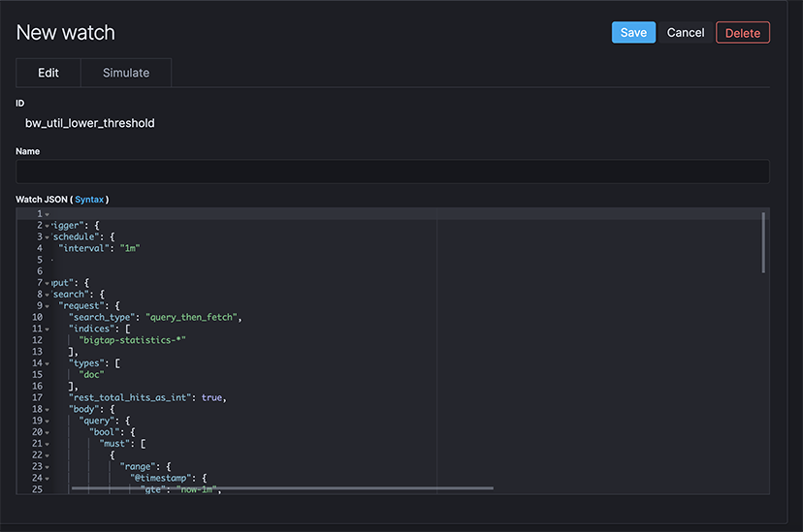Click the "request" key on line 9
Image resolution: width=803 pixels, height=532 pixels.
point(80,305)
